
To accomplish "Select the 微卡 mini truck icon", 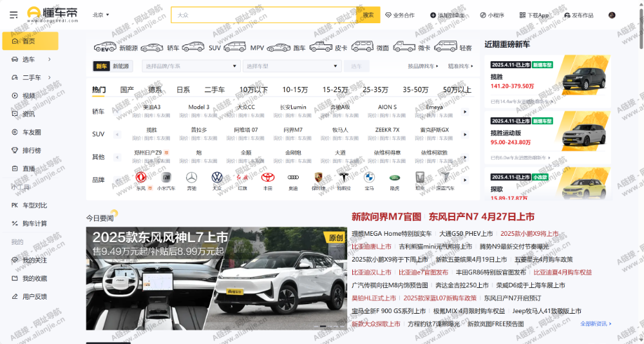I will 404,47.
